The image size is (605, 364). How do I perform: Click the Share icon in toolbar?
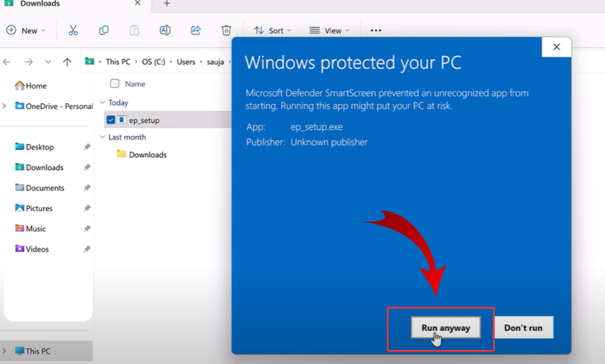196,30
